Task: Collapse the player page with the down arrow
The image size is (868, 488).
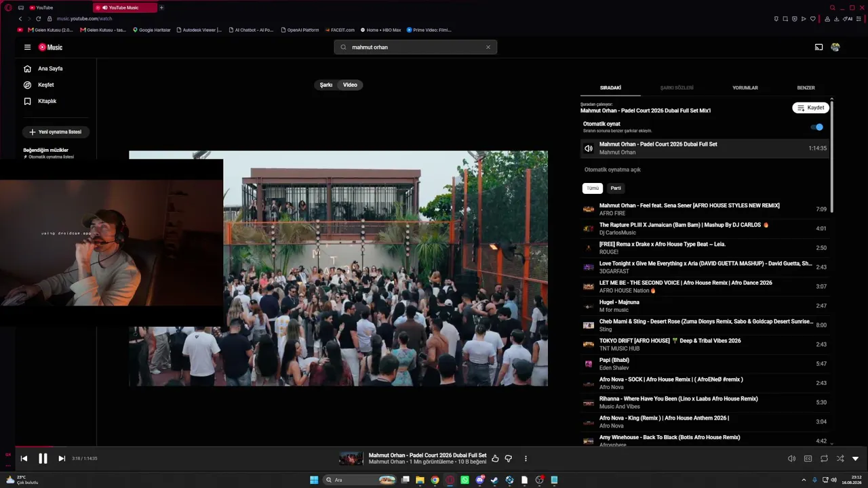Action: [x=856, y=459]
